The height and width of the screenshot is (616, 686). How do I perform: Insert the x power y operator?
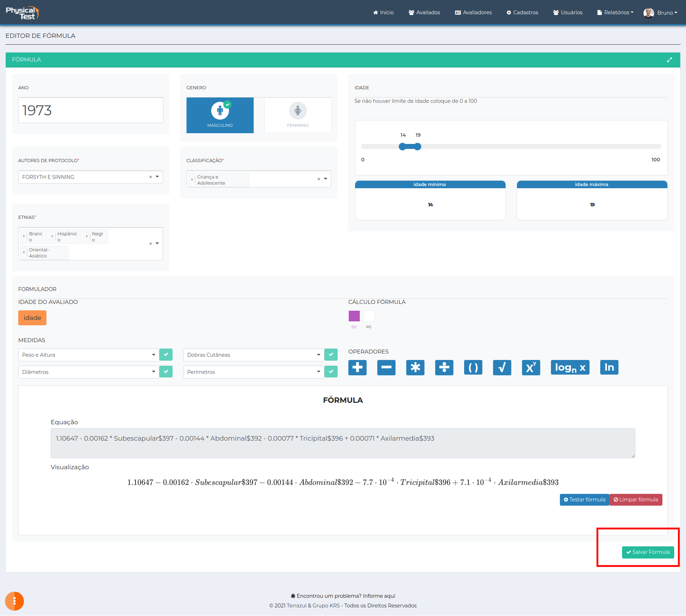click(x=531, y=367)
